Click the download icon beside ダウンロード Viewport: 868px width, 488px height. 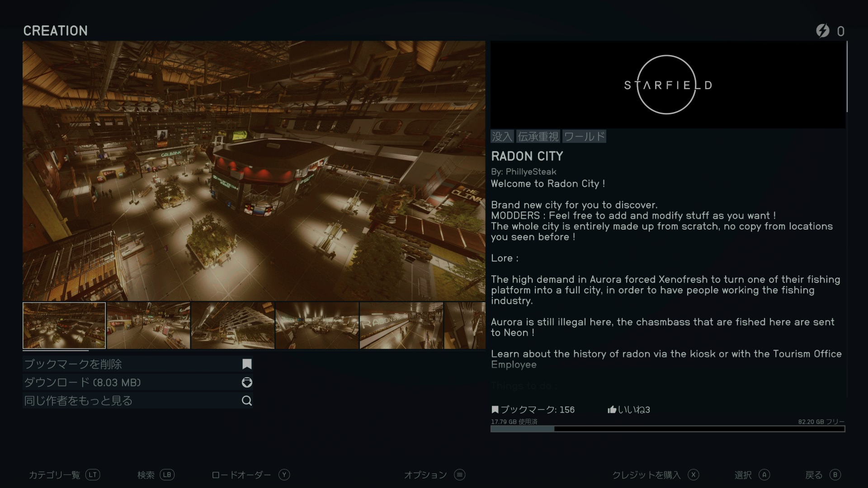(247, 383)
